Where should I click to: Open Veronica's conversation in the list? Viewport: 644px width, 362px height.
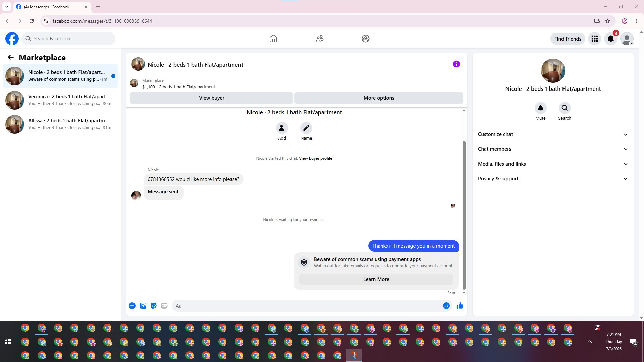pyautogui.click(x=60, y=100)
